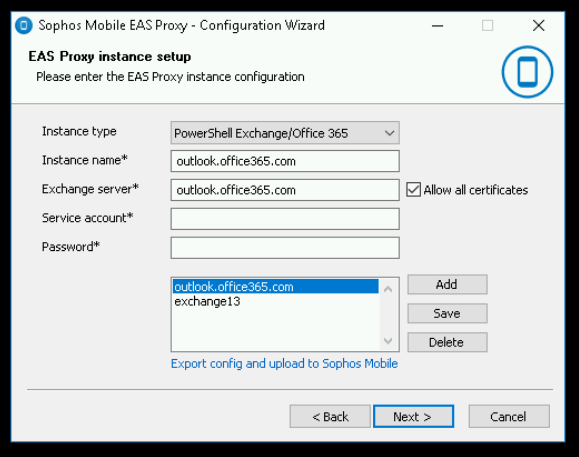Open Export config and upload link

tap(284, 364)
